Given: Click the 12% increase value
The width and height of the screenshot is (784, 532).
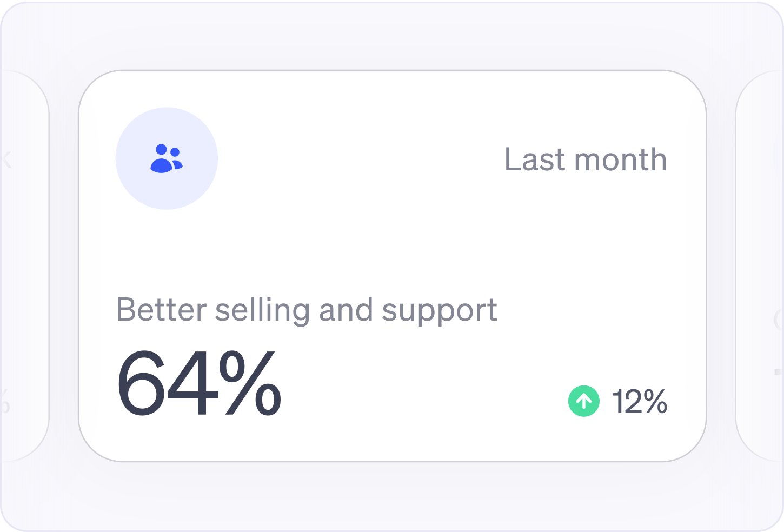Looking at the screenshot, I should point(638,402).
